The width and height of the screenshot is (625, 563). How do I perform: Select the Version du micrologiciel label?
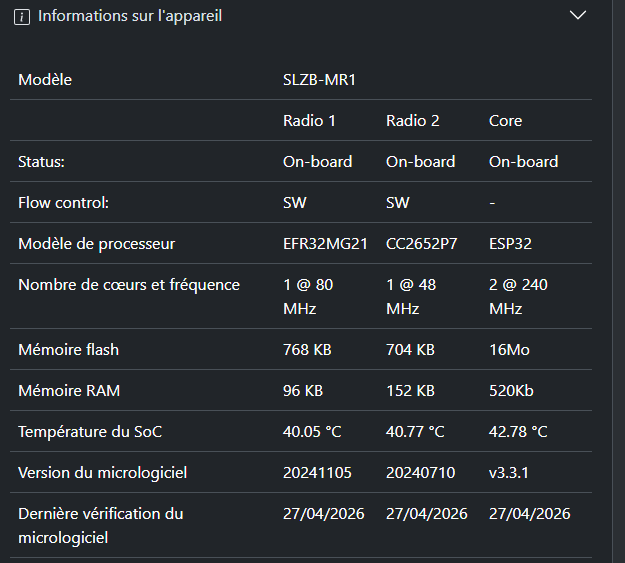click(102, 473)
